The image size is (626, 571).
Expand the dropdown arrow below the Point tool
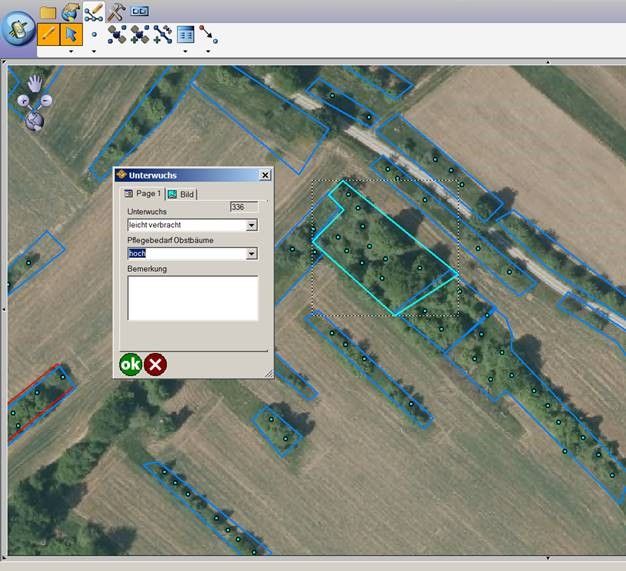(x=94, y=52)
